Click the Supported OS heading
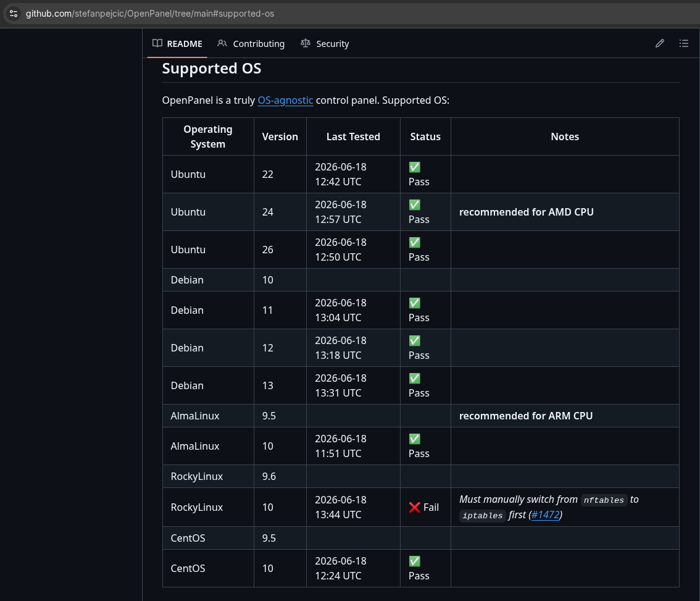 click(212, 69)
